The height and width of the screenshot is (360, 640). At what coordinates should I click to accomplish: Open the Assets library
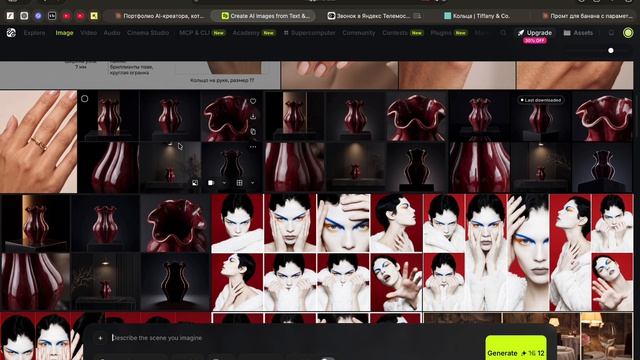(578, 33)
